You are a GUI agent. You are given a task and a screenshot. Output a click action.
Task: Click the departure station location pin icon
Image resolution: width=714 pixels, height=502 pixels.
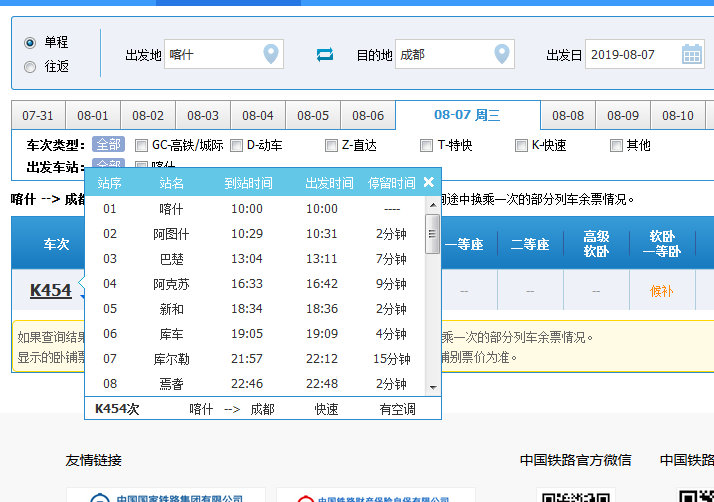click(270, 54)
